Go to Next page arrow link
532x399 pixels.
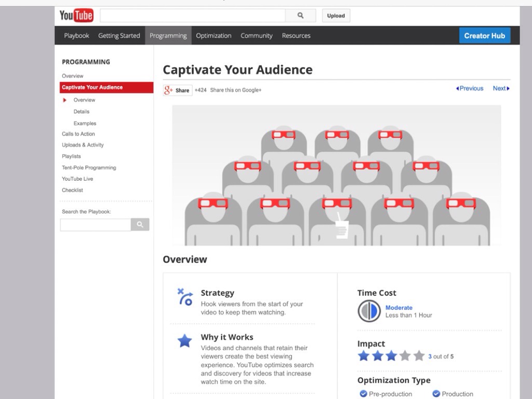coord(501,88)
